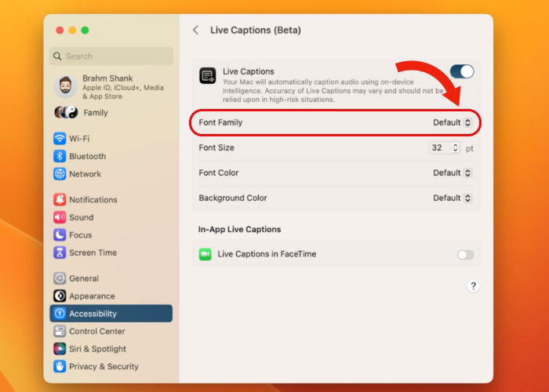The height and width of the screenshot is (392, 549).
Task: Click the Live Captions app icon
Action: pyautogui.click(x=208, y=76)
